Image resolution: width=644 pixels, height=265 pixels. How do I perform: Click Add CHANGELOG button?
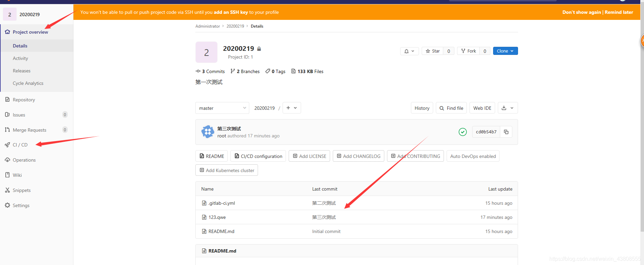[358, 156]
